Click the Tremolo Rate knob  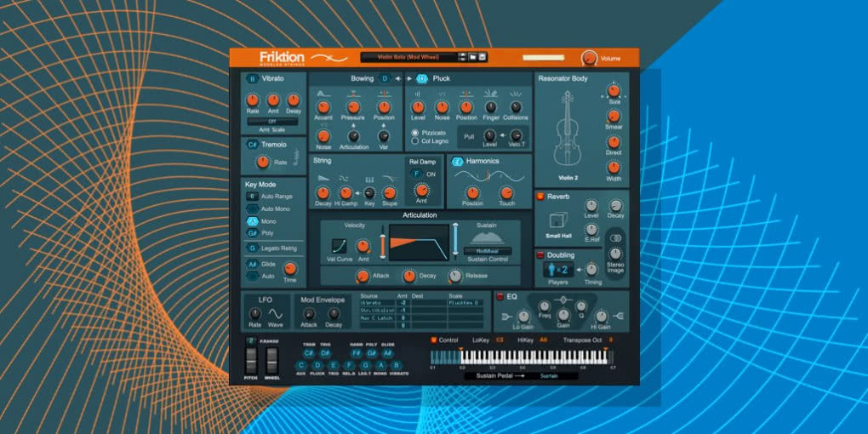263,162
